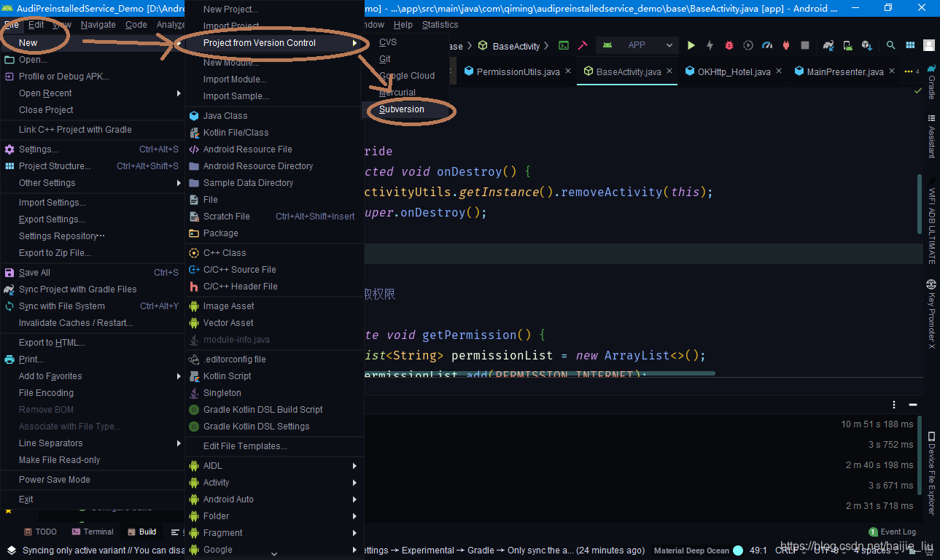Screen dimensions: 940x560
Task: Expand Line Separators submenu
Action: 91,443
